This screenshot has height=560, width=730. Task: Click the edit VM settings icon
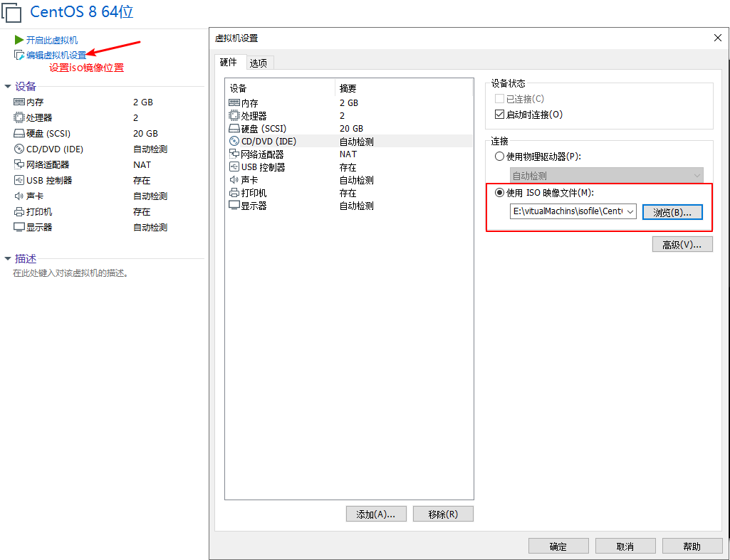point(19,56)
